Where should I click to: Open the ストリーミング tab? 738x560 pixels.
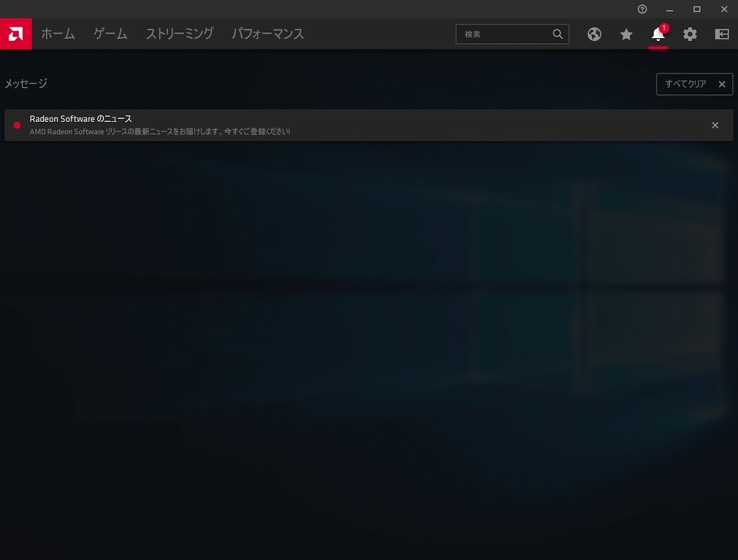tap(179, 34)
